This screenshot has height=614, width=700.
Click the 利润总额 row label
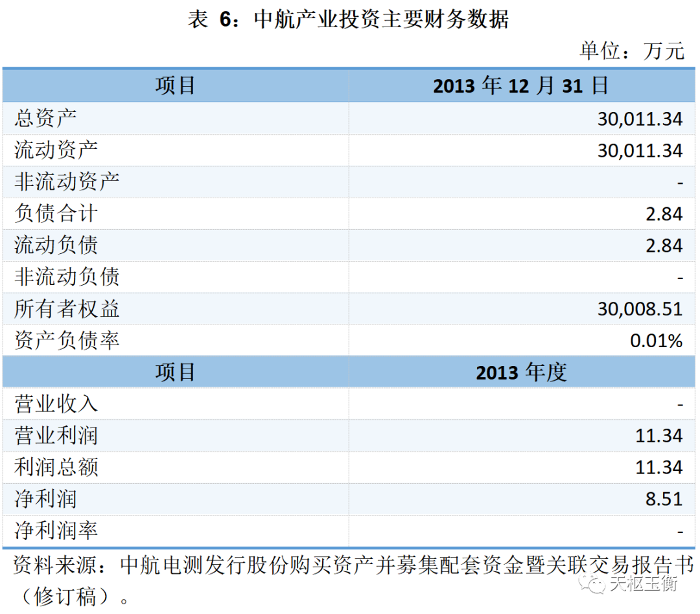click(x=56, y=468)
